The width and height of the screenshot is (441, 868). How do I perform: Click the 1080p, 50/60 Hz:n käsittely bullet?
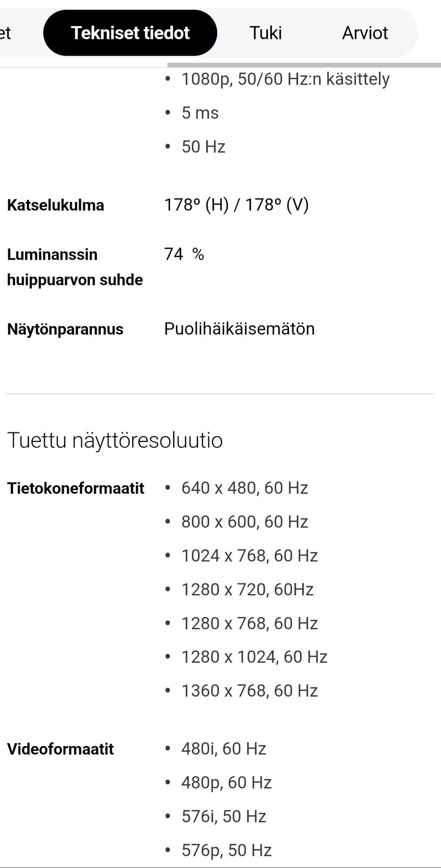[285, 78]
